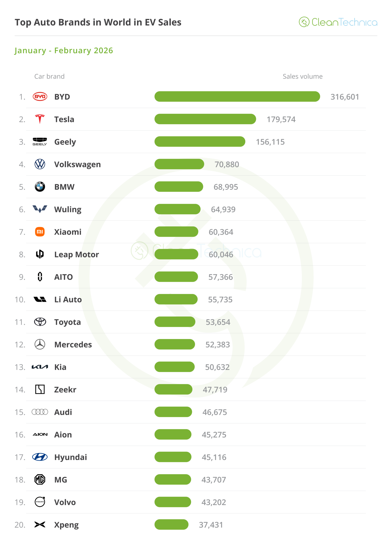The image size is (392, 555).
Task: Click the Toyota logo icon
Action: pyautogui.click(x=40, y=322)
